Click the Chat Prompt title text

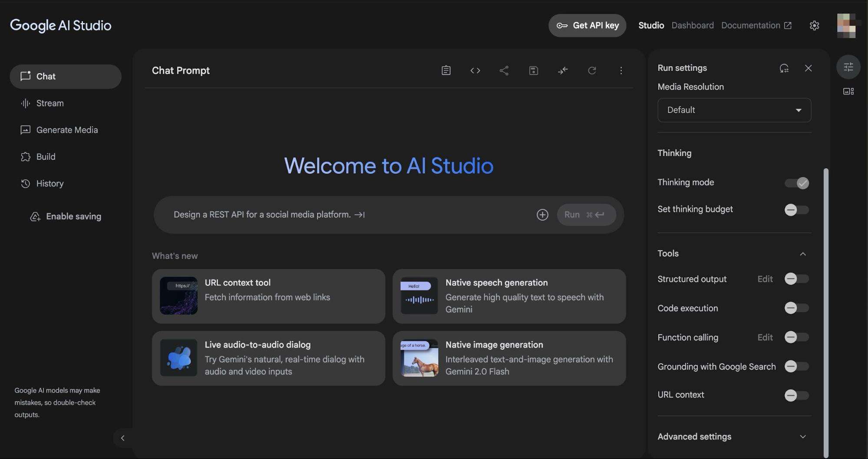(x=181, y=70)
